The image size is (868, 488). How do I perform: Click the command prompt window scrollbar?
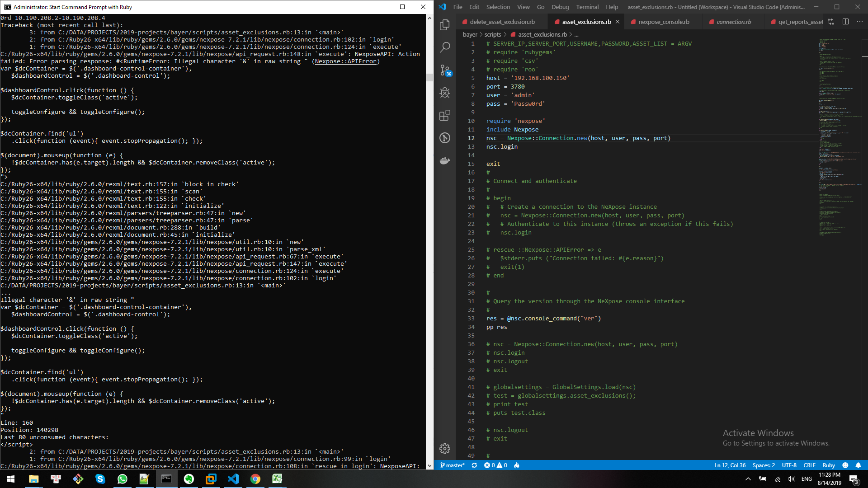pyautogui.click(x=429, y=77)
